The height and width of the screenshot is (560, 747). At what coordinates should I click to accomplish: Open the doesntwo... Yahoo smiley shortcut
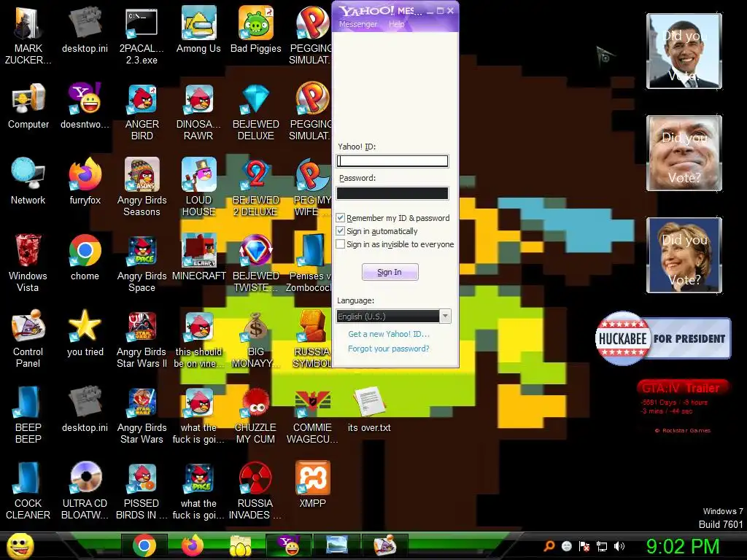(x=85, y=106)
